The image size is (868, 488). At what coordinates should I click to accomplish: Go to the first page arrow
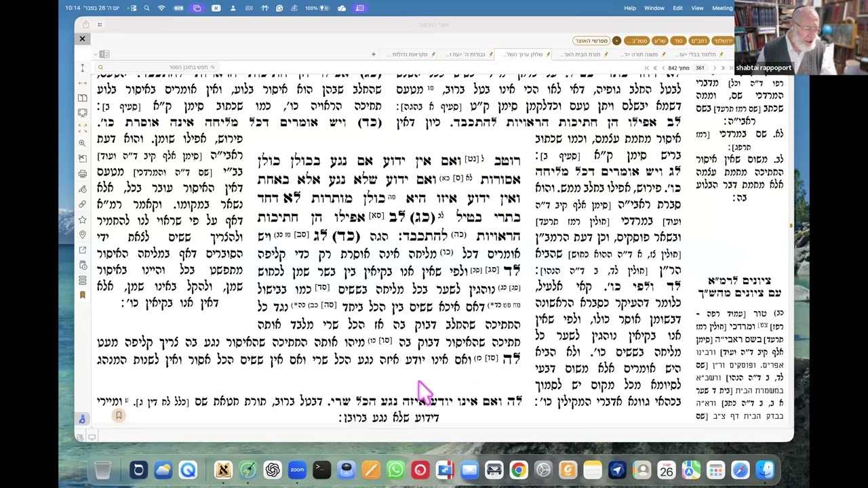731,68
